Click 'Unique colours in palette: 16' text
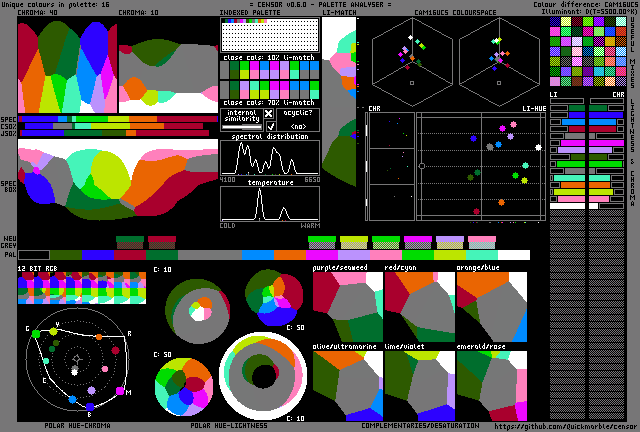640x432 pixels. (x=56, y=4)
